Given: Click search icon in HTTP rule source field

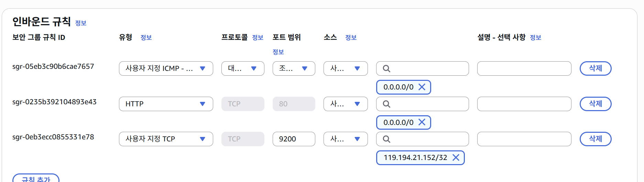Looking at the screenshot, I should click(x=386, y=104).
